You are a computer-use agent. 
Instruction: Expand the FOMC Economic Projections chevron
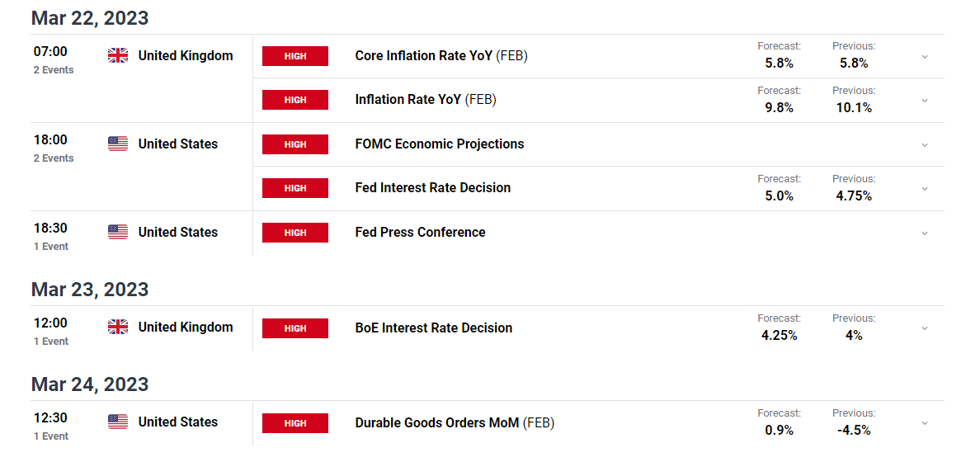coord(925,144)
